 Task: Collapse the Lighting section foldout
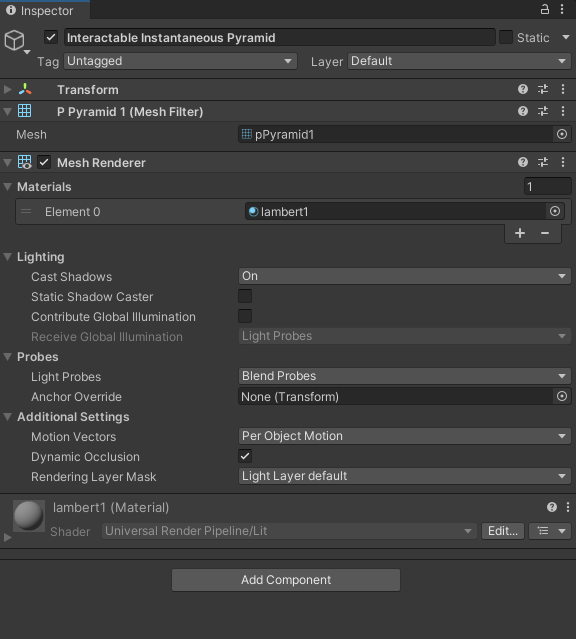[x=7, y=257]
